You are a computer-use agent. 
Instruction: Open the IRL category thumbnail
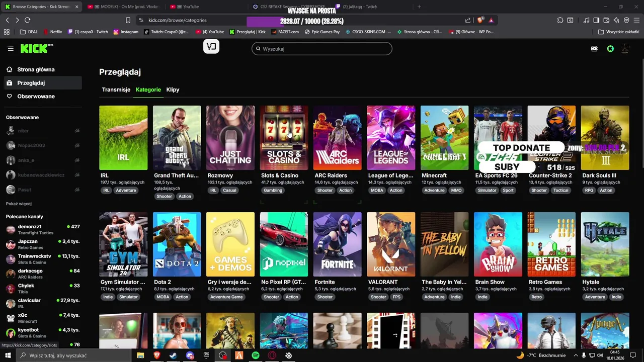[123, 138]
